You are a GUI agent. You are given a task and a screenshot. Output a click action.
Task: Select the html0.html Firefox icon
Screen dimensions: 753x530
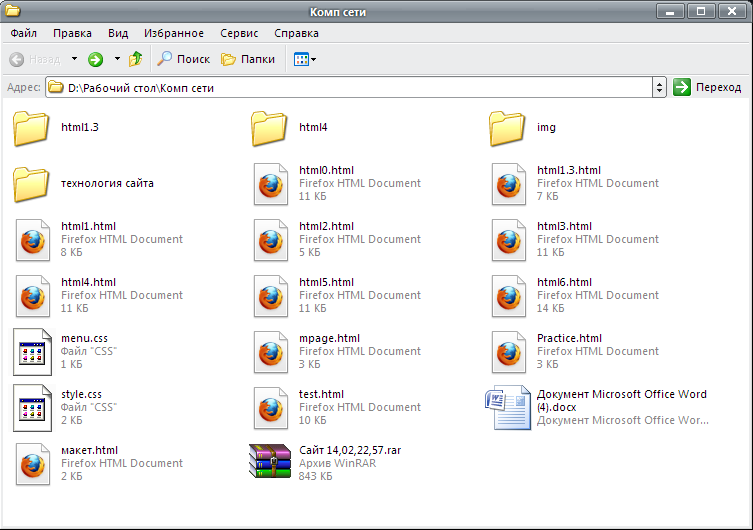[x=271, y=184]
